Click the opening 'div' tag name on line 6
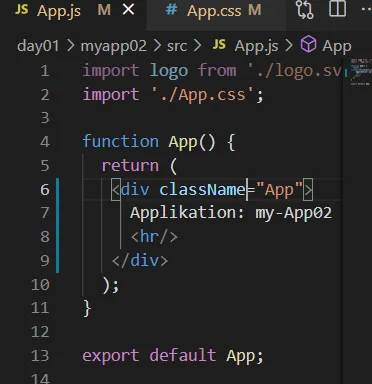 coord(135,190)
